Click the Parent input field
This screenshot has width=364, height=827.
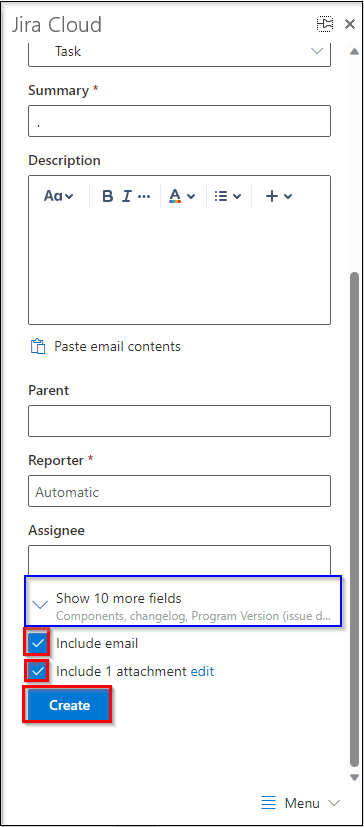click(179, 421)
